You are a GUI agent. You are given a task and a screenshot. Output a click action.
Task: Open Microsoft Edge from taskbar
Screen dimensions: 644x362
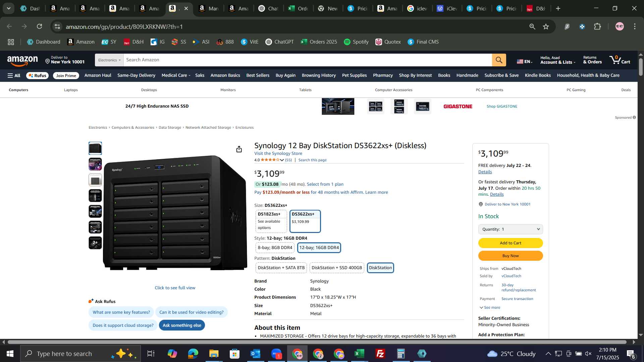(x=193, y=354)
